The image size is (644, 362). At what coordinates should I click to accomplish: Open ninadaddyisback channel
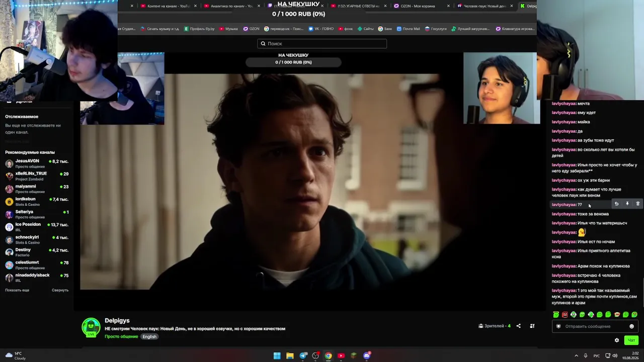37,278
